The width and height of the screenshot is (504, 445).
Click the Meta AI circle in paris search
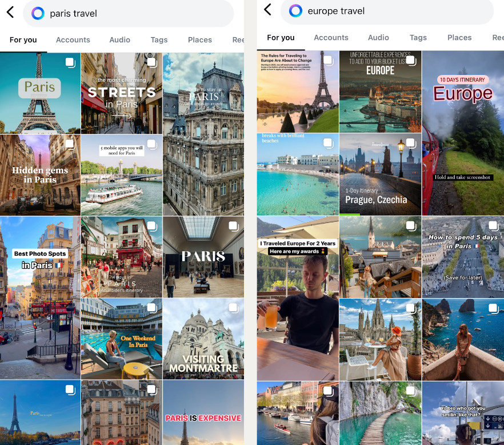tap(38, 13)
